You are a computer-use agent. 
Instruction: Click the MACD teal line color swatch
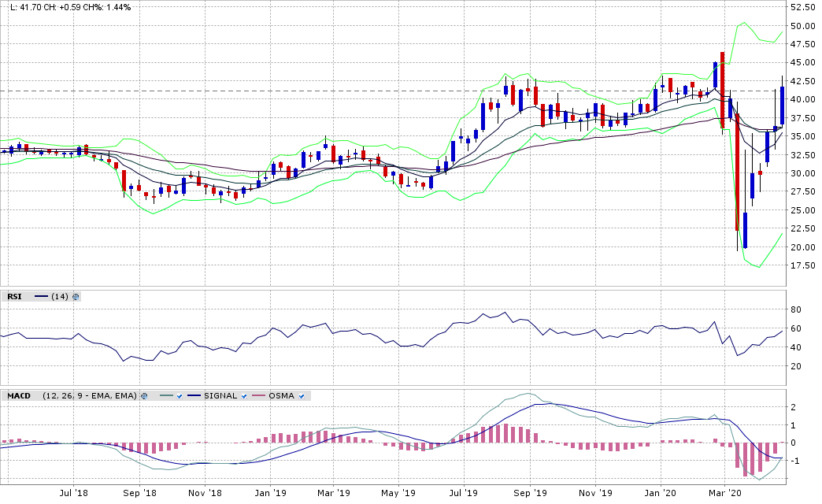pos(165,395)
